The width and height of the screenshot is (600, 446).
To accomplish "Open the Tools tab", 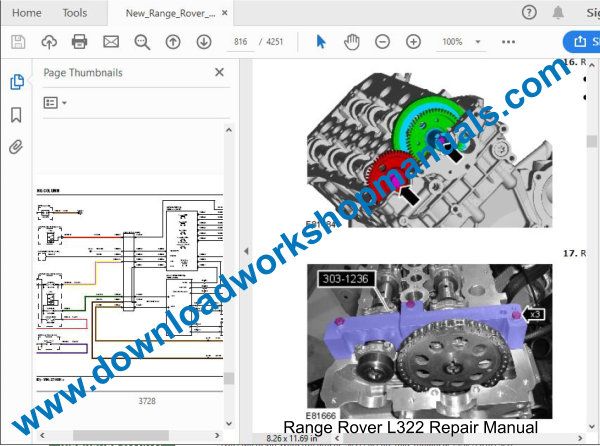I will (x=75, y=13).
